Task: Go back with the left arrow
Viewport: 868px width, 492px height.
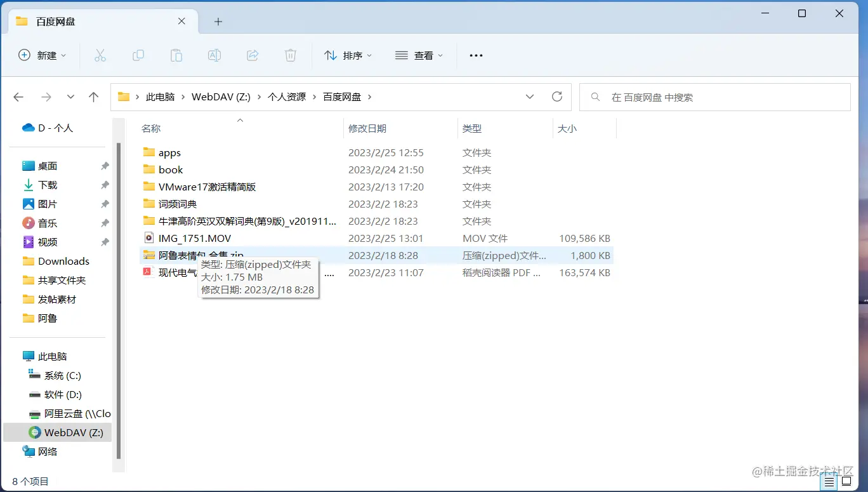Action: tap(18, 97)
